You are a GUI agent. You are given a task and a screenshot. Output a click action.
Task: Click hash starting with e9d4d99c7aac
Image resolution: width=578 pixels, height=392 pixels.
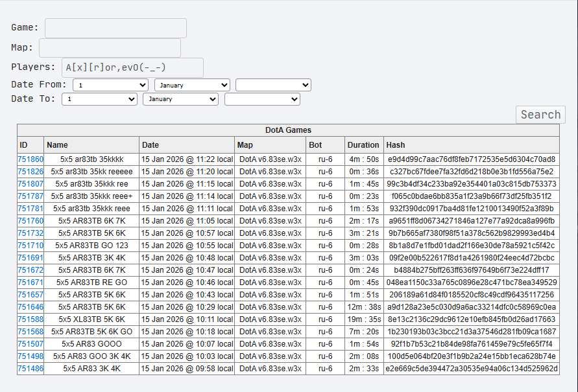[472, 159]
